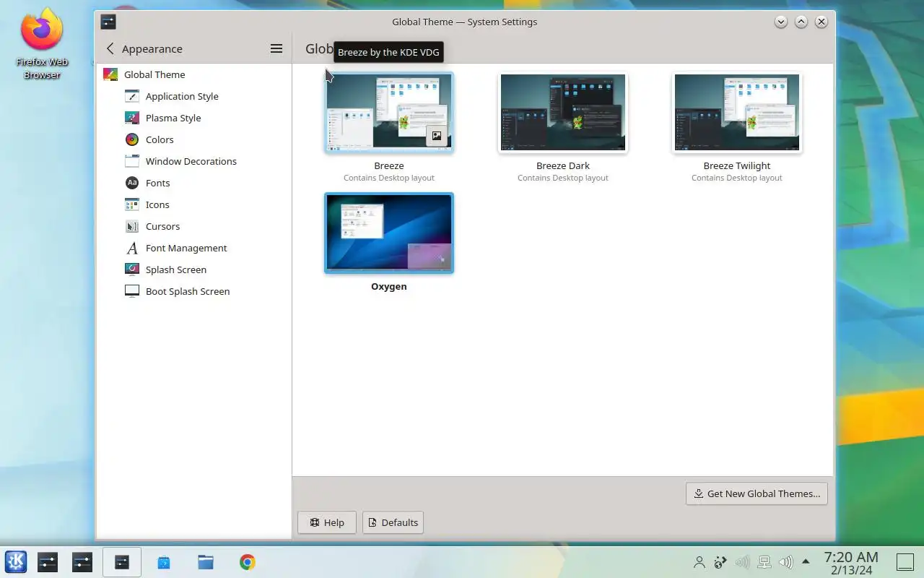Launch Google Chrome from the taskbar

pyautogui.click(x=248, y=562)
